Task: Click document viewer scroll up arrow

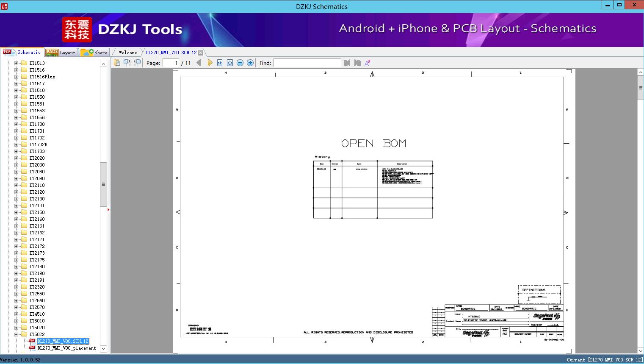Action: pos(641,72)
